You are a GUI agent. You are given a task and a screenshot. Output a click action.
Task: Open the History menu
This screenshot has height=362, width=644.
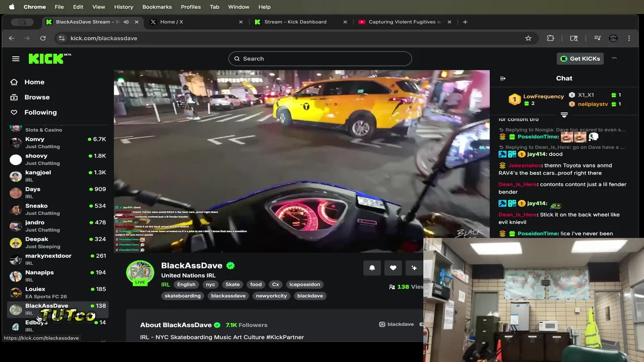click(123, 7)
